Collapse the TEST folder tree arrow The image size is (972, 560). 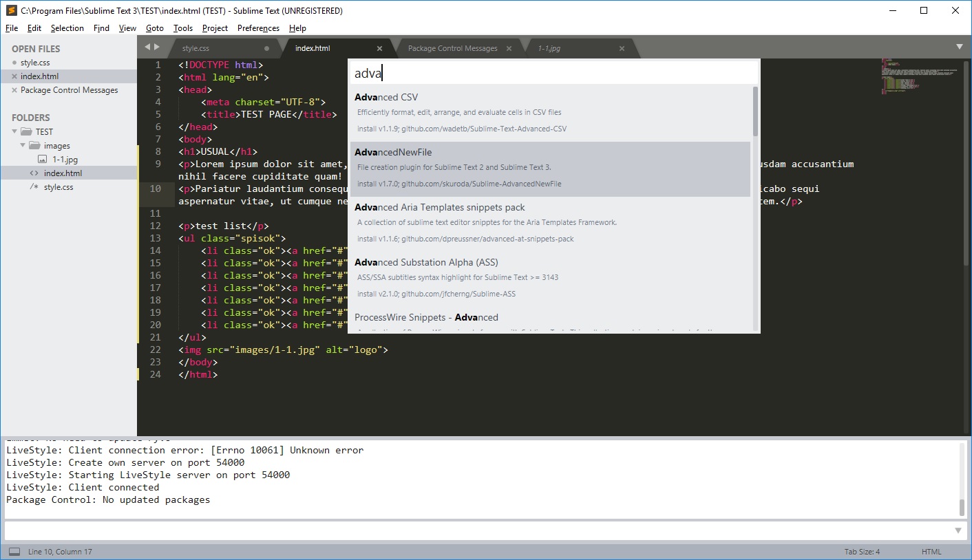(14, 131)
